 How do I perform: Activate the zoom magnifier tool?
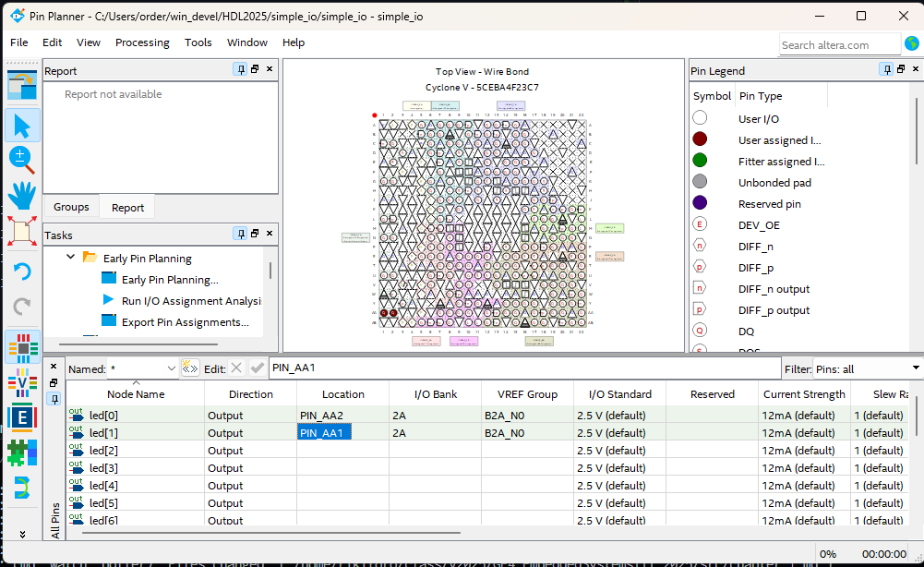coord(22,159)
